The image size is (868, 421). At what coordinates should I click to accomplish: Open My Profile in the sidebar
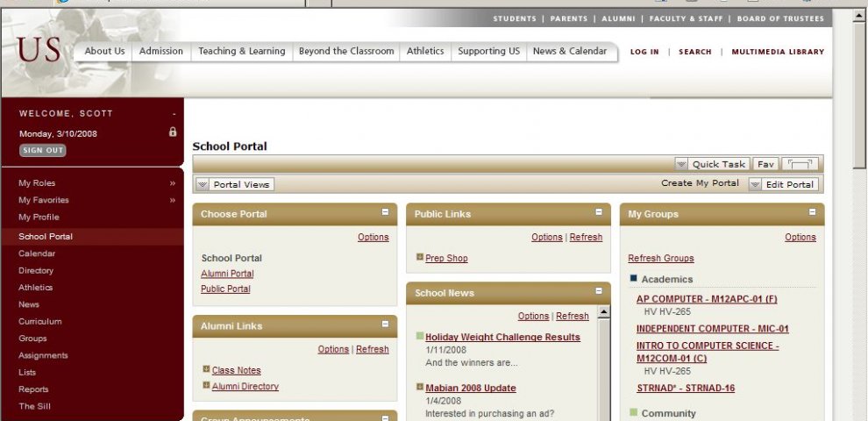pyautogui.click(x=39, y=218)
